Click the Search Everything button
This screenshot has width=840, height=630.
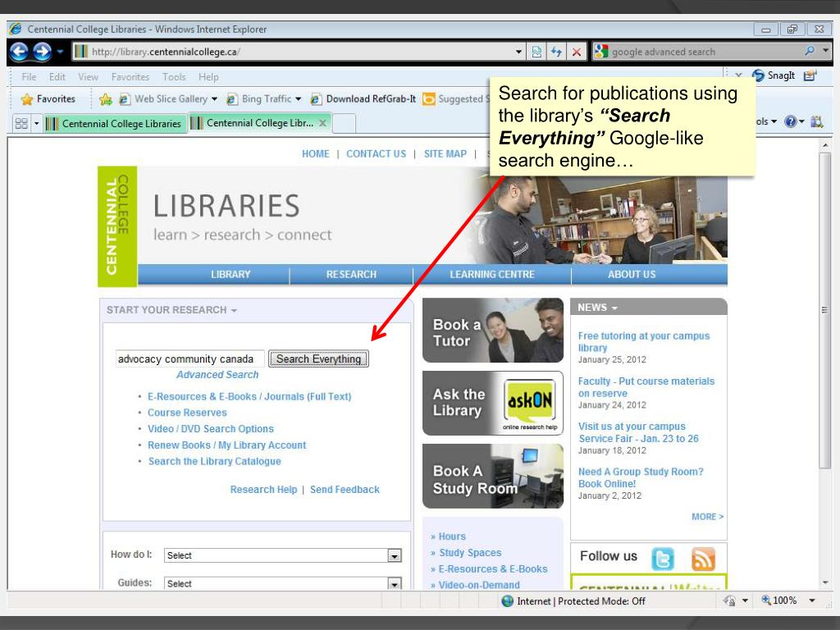319,359
